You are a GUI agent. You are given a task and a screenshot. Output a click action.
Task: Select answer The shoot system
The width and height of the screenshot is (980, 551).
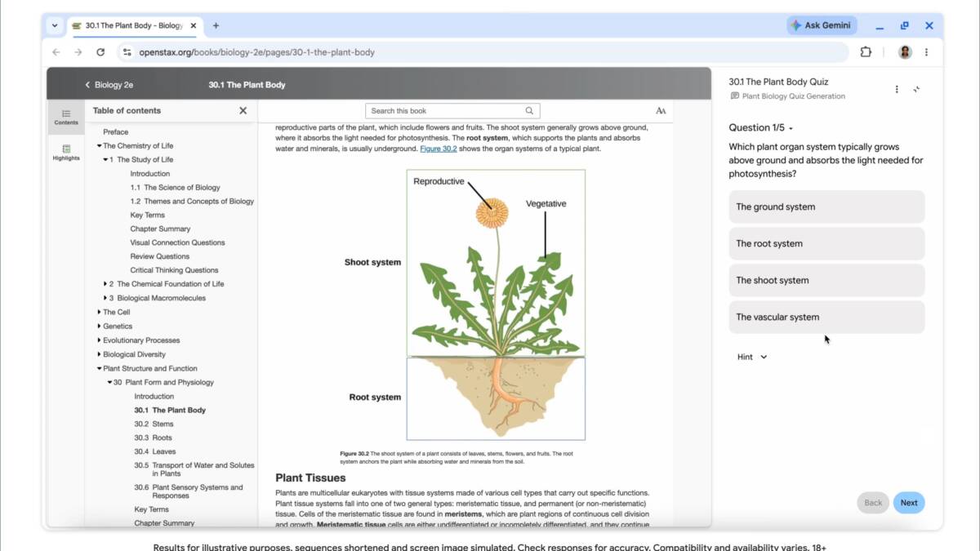[826, 280]
